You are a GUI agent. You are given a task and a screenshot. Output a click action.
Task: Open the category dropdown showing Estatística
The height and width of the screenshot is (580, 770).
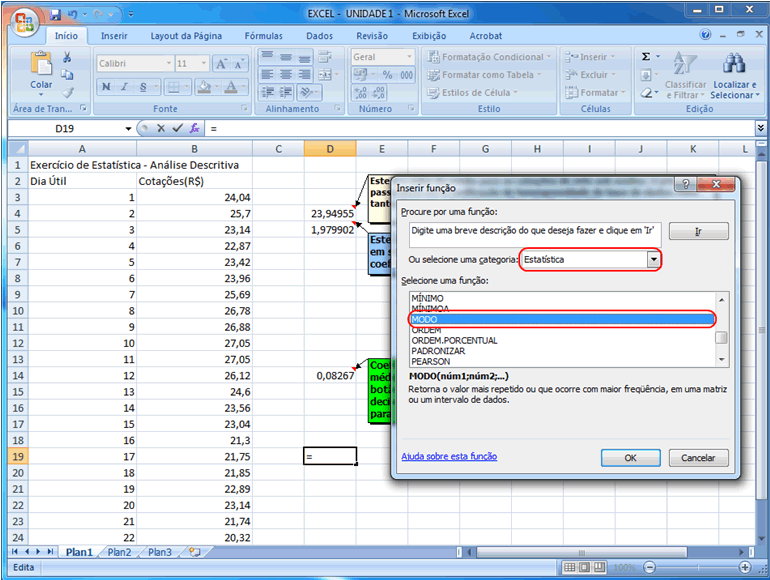[x=654, y=260]
